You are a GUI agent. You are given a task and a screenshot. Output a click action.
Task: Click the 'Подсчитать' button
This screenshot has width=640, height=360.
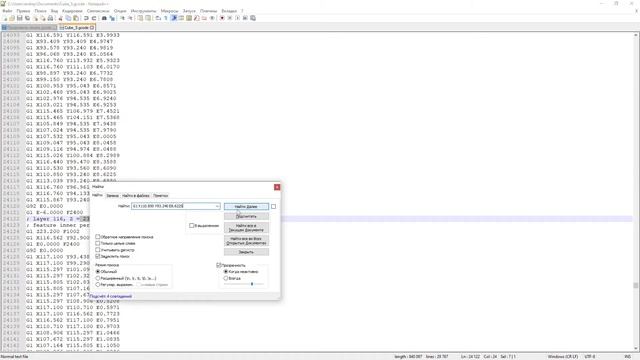(246, 216)
